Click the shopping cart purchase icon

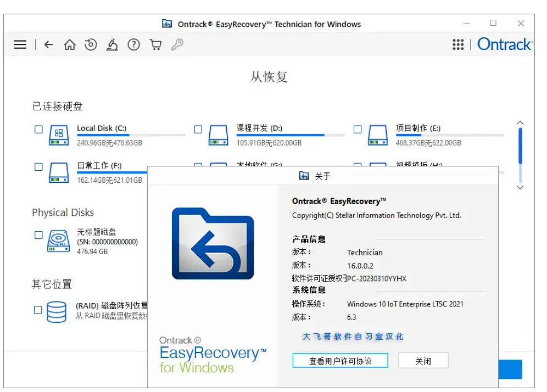(155, 45)
